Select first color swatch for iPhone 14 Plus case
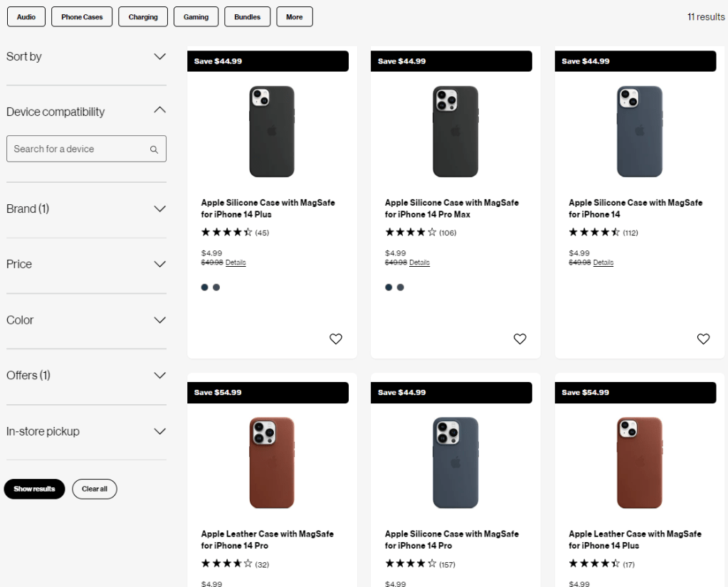 coord(205,287)
